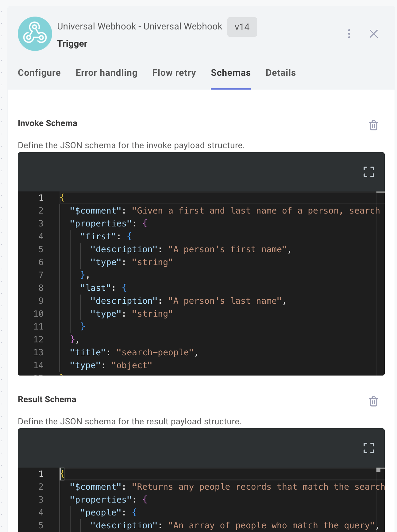Expand the Invoke Schema editor to fullscreen
This screenshot has width=397, height=532.
[368, 172]
